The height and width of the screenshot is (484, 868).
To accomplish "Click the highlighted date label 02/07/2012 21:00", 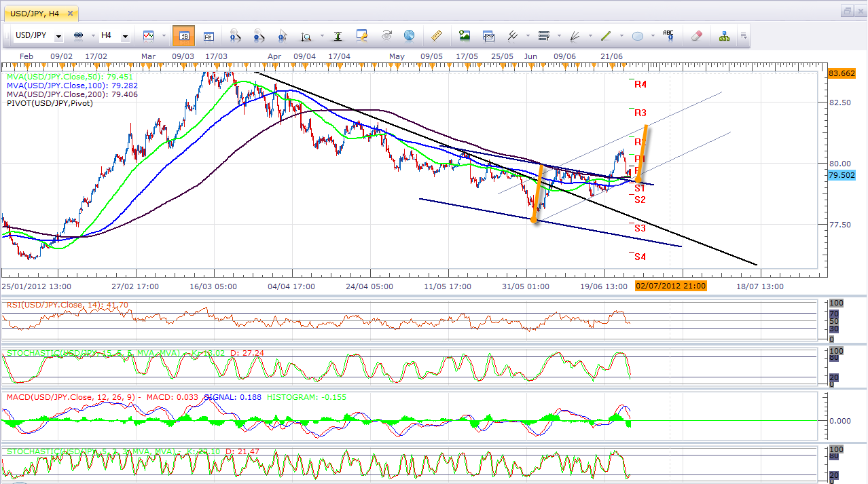I will point(671,286).
